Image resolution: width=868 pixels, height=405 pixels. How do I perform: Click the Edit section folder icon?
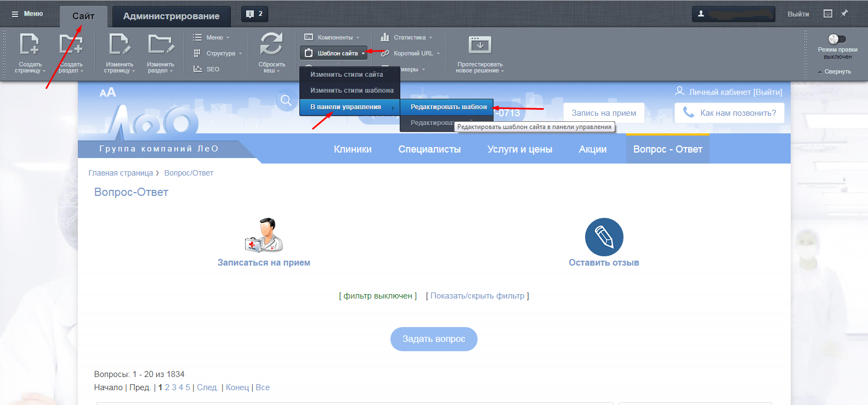(160, 44)
